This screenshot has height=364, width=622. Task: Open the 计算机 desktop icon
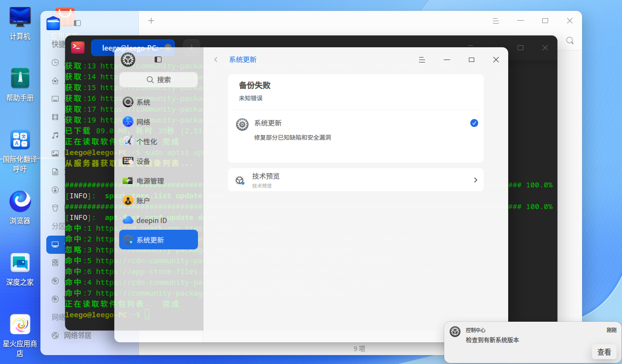[x=20, y=24]
